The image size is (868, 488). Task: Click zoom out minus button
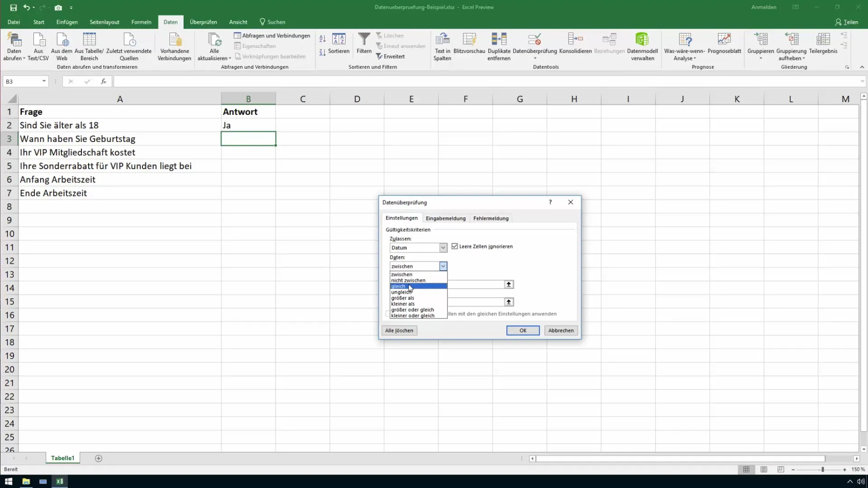tap(793, 469)
